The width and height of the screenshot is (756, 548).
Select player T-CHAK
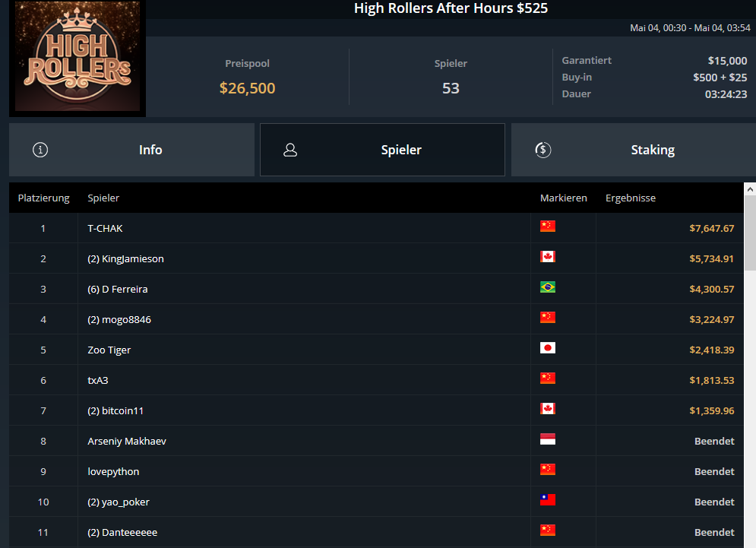click(x=105, y=228)
